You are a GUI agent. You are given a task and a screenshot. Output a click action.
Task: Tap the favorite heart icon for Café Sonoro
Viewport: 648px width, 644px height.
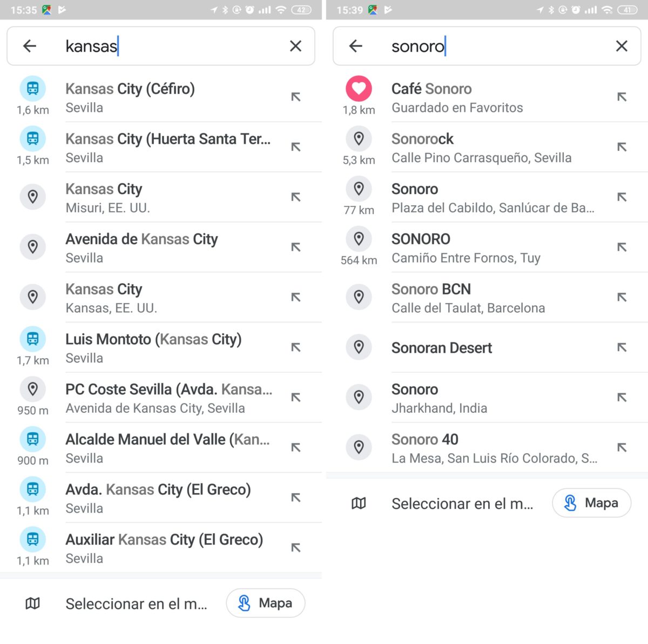tap(359, 89)
